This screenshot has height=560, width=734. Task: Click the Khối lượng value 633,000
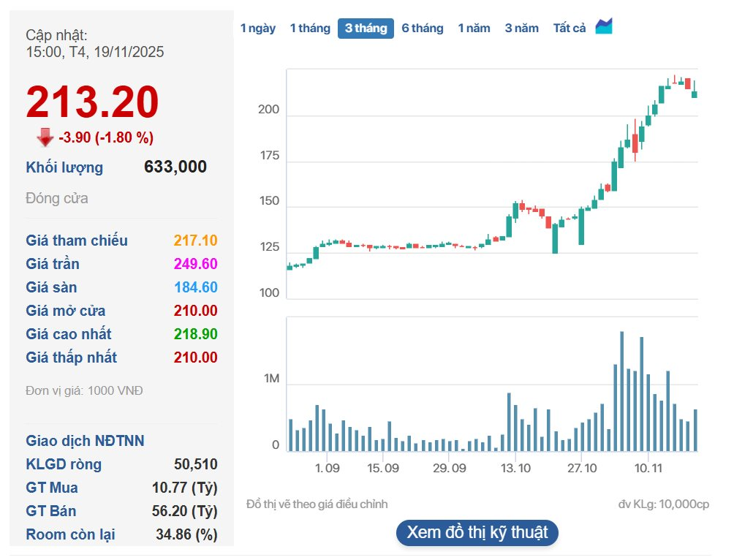pyautogui.click(x=175, y=167)
